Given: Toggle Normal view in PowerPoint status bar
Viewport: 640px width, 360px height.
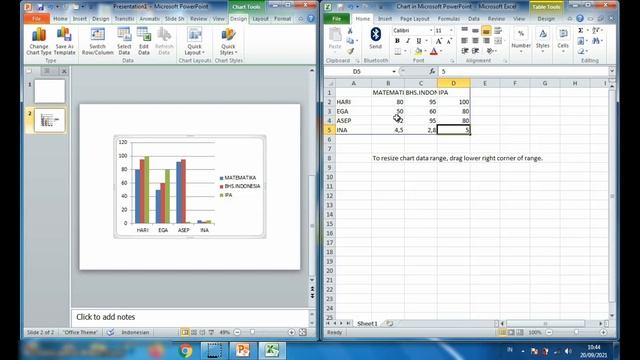Looking at the screenshot, I should (185, 333).
